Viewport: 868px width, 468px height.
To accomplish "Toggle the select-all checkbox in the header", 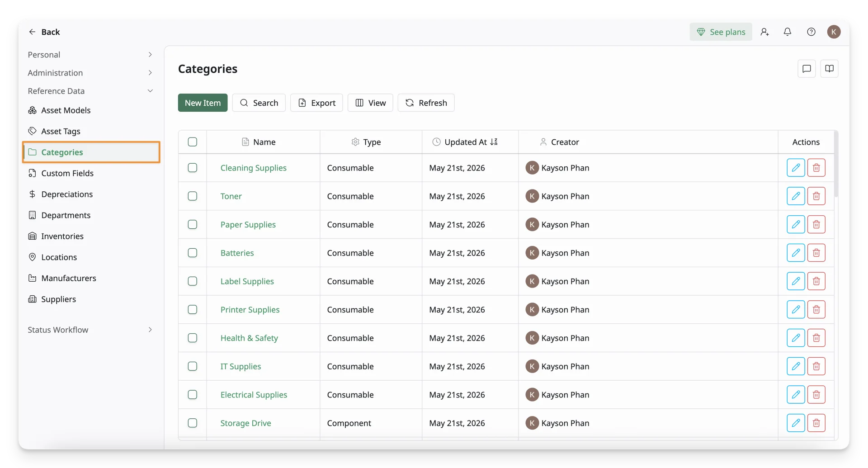I will point(193,142).
